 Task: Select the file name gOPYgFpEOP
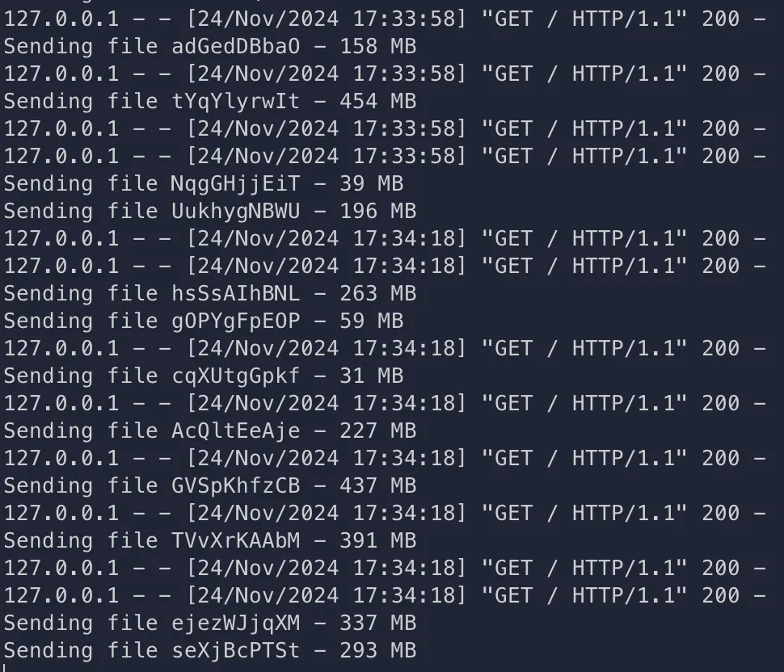230,321
